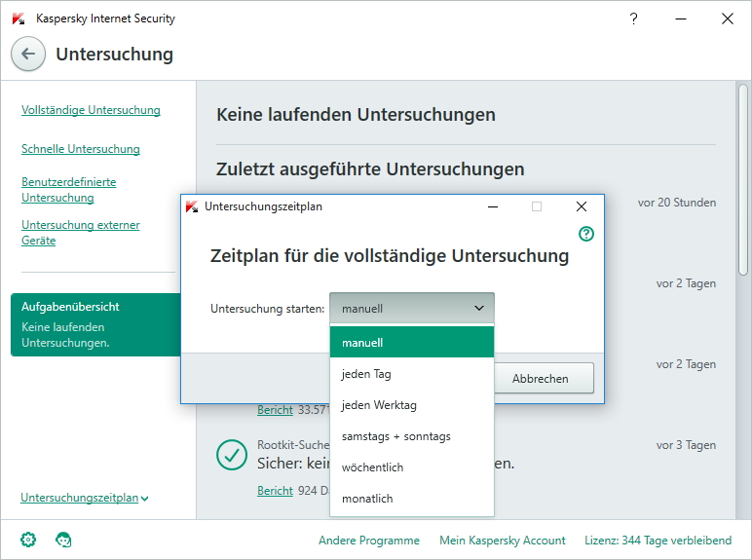Viewport: 752px width, 560px height.
Task: Open Schnelle Untersuchung link
Action: (x=81, y=149)
